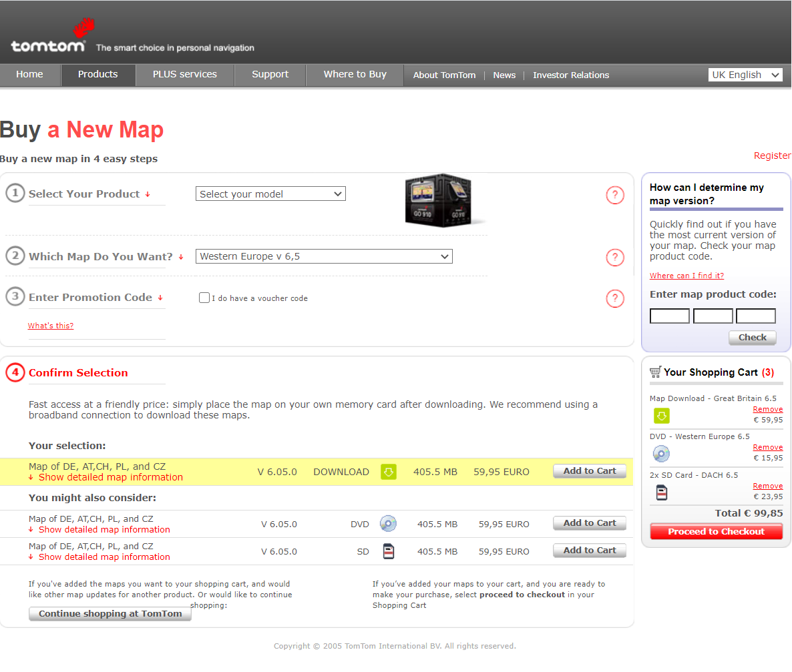Click the Proceed to Checkout button
This screenshot has width=792, height=672.
coord(717,532)
